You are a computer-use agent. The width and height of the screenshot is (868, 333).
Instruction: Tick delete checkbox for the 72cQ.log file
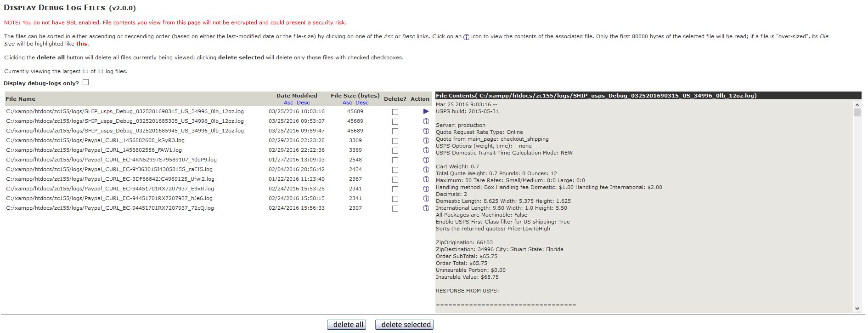tap(395, 208)
